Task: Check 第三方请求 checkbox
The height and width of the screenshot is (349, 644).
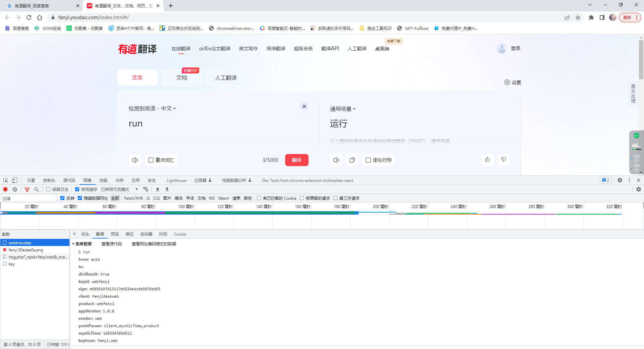Action: coord(335,198)
